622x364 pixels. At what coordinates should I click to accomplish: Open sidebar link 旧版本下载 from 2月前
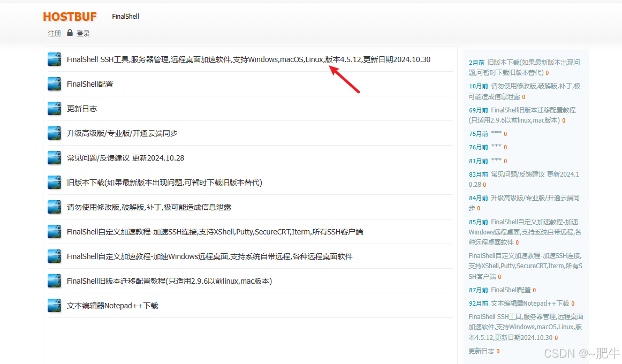(524, 67)
